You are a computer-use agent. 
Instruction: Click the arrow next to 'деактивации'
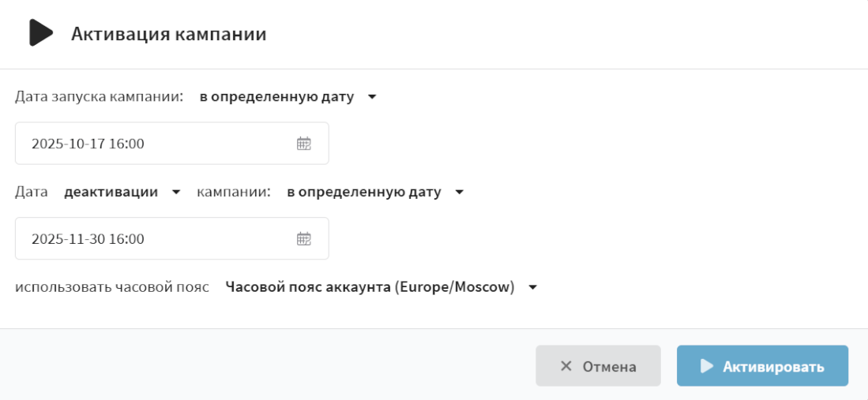coord(176,192)
